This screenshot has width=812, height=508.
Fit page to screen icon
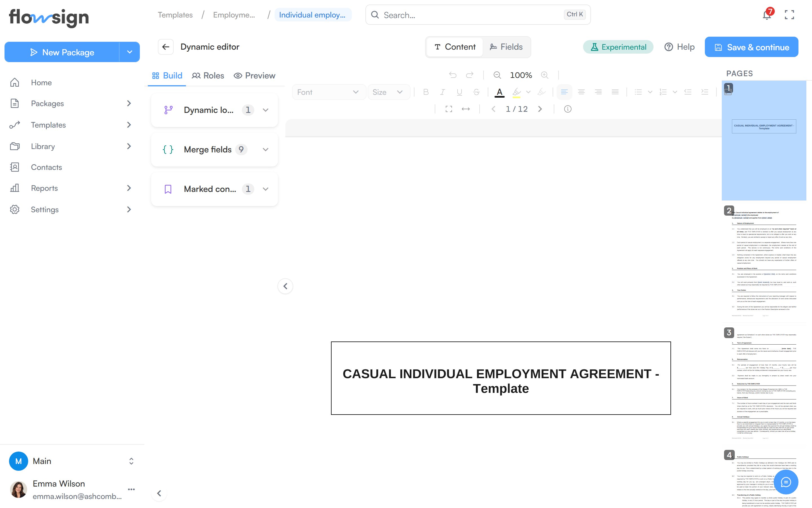[x=449, y=109]
